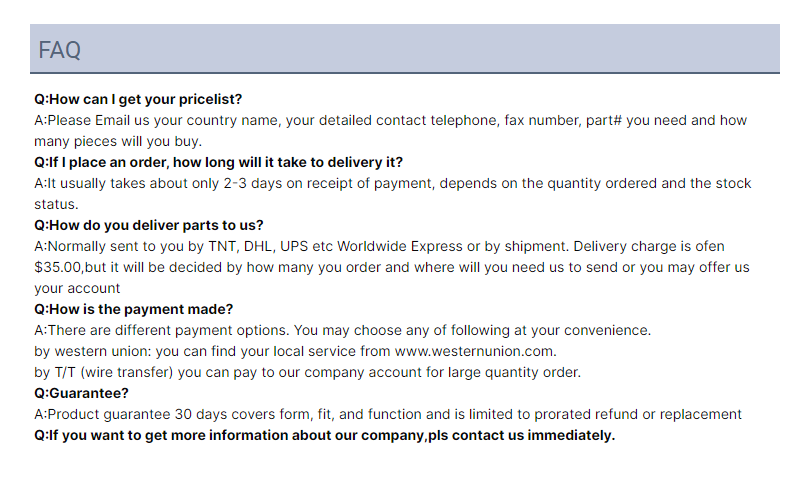The image size is (803, 503).
Task: Click the T/T wire transfer line
Action: [307, 372]
